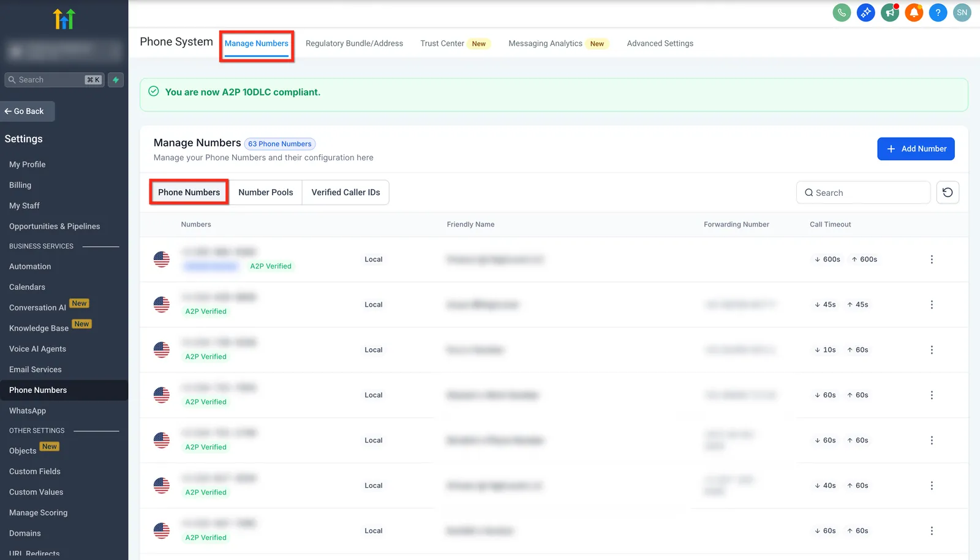Open the blue help question mark
The height and width of the screenshot is (560, 980).
coord(938,12)
